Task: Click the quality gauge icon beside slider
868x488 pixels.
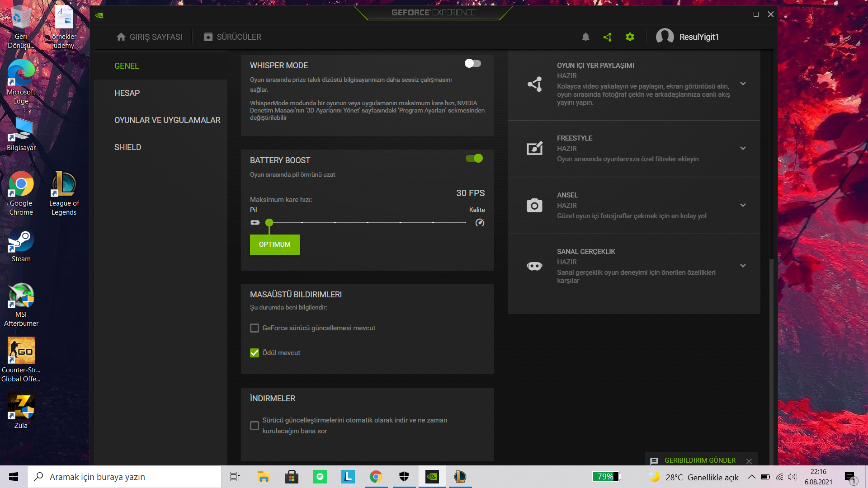Action: point(480,222)
